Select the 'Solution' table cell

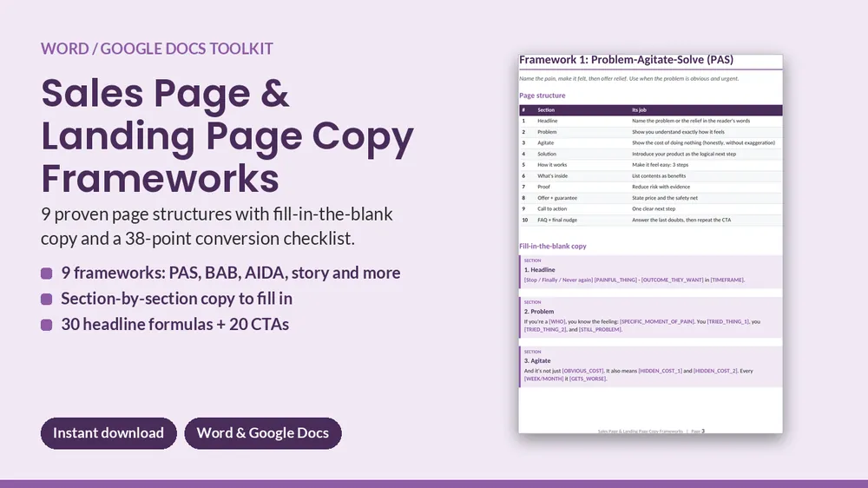point(547,154)
